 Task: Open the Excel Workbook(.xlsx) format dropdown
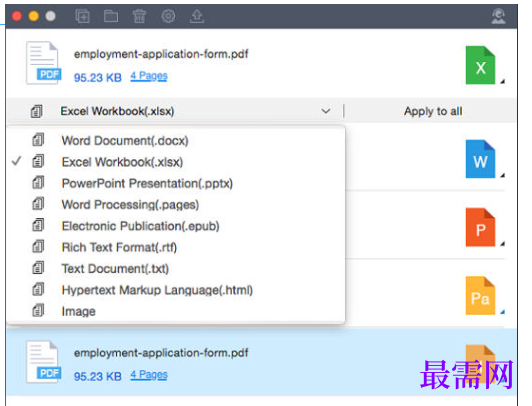tap(176, 111)
